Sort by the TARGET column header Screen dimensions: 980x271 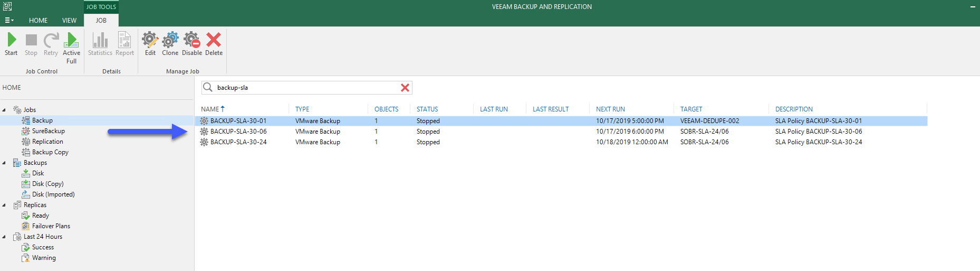(x=691, y=109)
